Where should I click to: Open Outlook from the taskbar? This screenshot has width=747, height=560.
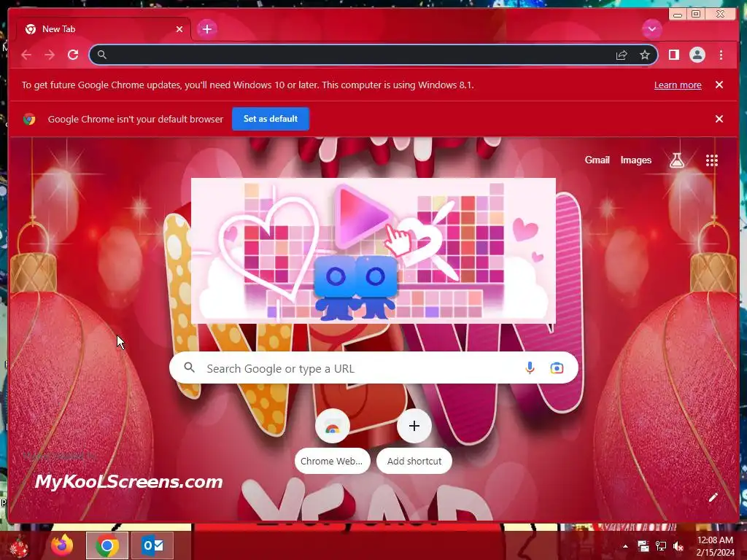click(152, 545)
